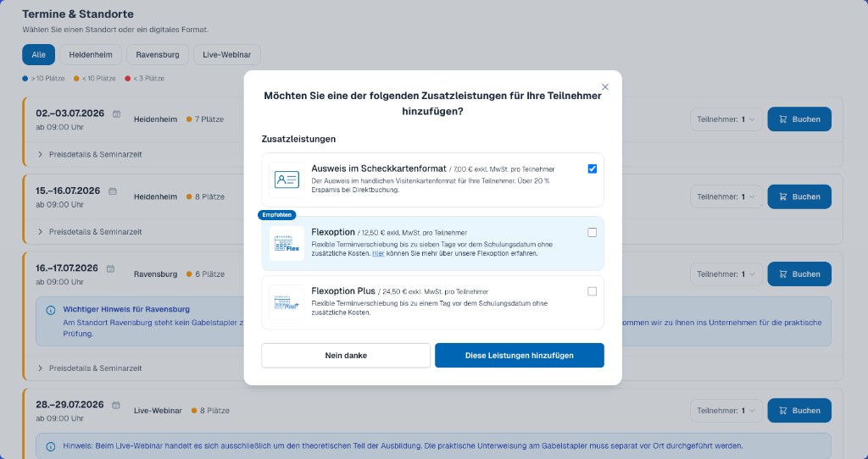Open Teilnehmer dropdown for 02.–03.07.2026
This screenshot has width=868, height=459.
coord(726,119)
